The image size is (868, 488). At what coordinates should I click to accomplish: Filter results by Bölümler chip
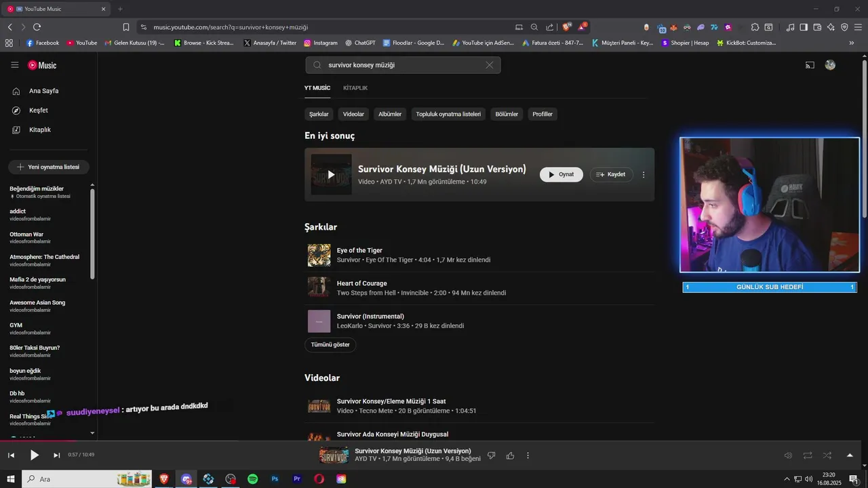pyautogui.click(x=507, y=114)
